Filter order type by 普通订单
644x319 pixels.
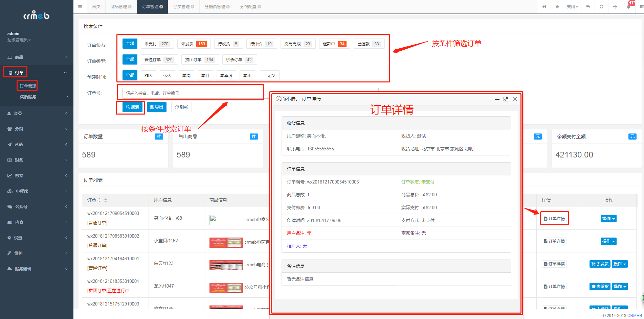[x=159, y=60]
